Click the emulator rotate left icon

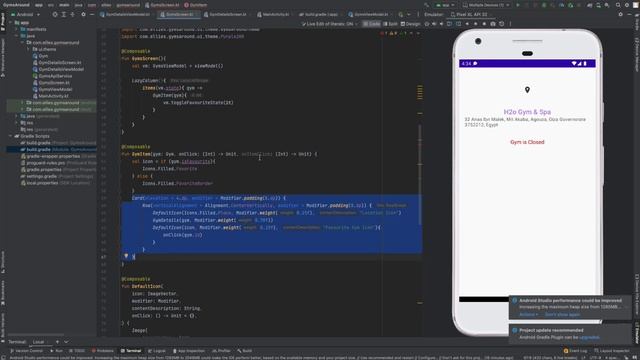[450, 24]
